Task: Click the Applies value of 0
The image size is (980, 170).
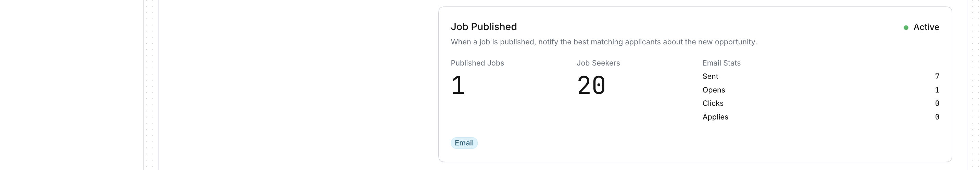Action: tap(937, 117)
